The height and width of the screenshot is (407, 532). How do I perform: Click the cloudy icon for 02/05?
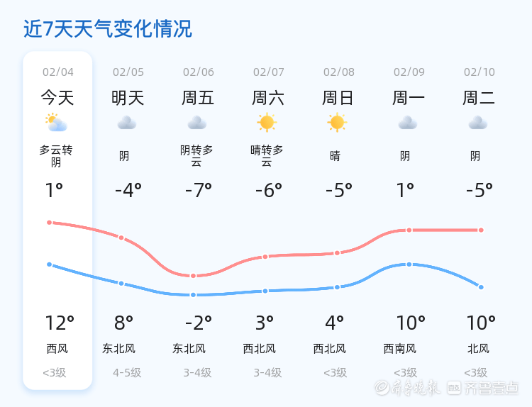[126, 123]
